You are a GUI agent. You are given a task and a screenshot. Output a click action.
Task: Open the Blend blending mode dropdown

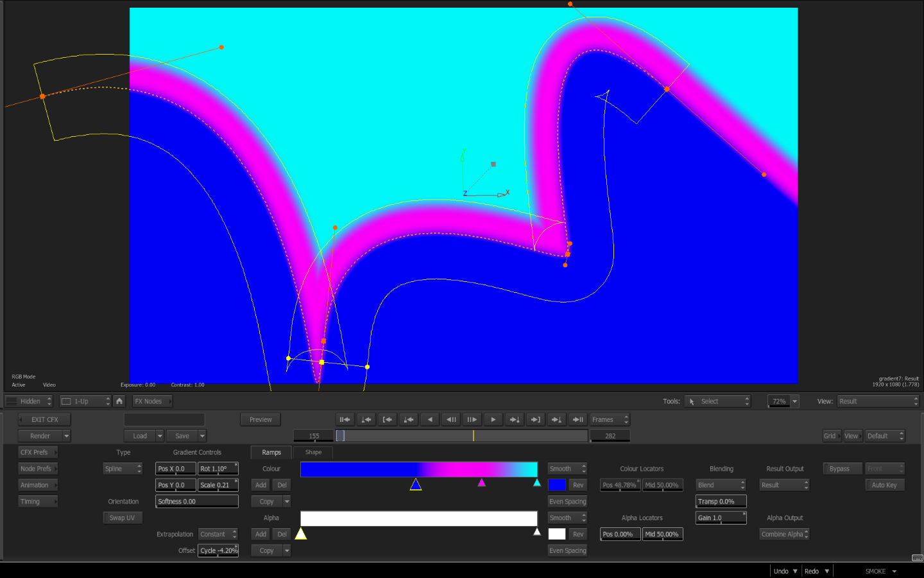pos(721,485)
